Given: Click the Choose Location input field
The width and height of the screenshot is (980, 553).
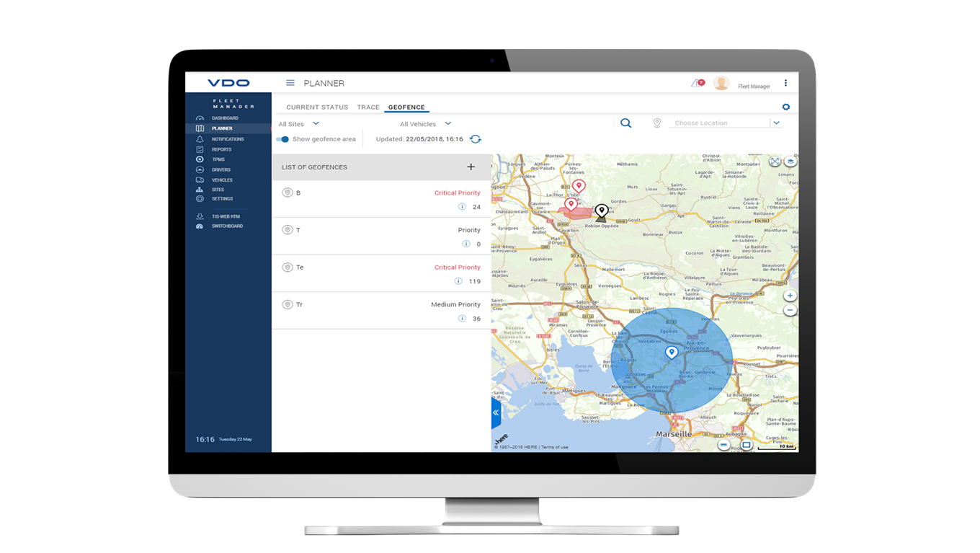Looking at the screenshot, I should pos(719,123).
